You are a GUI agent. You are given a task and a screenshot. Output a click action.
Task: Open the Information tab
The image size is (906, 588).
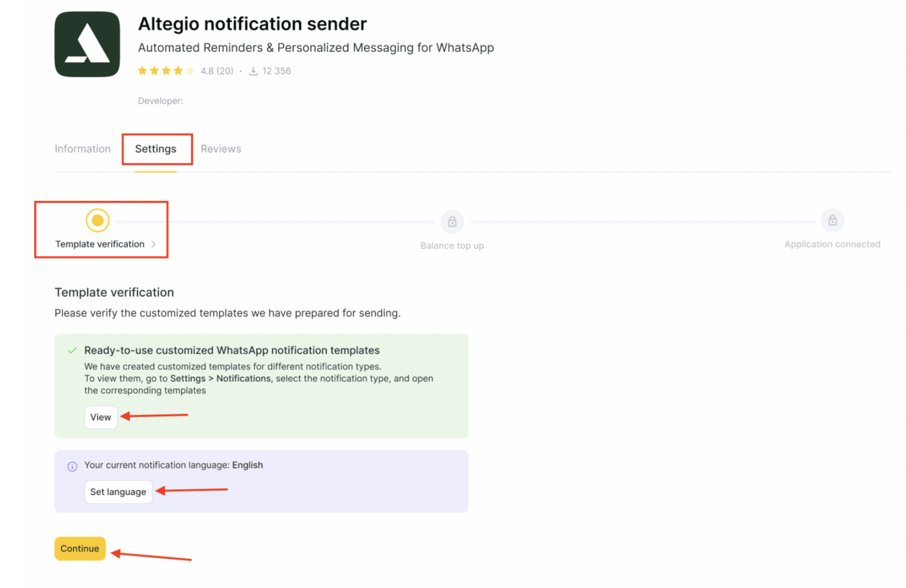pyautogui.click(x=83, y=149)
